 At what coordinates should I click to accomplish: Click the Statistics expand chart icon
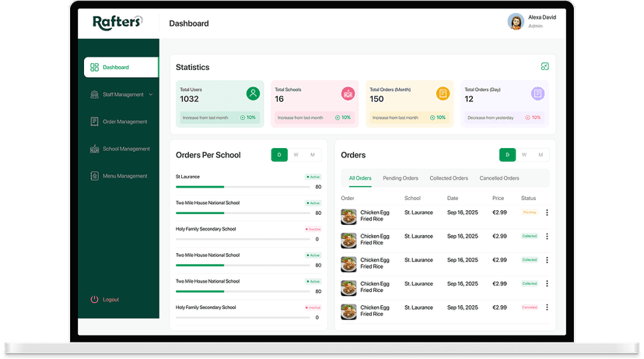point(545,67)
